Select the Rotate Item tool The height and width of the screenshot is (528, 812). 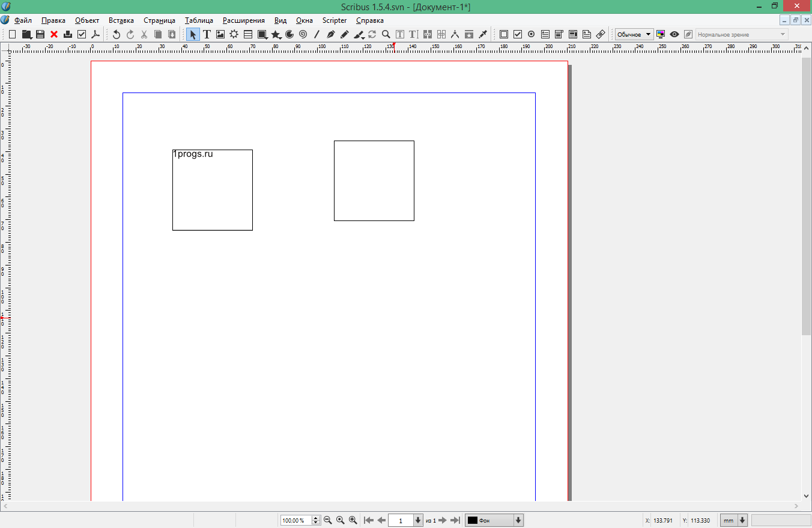(x=372, y=34)
